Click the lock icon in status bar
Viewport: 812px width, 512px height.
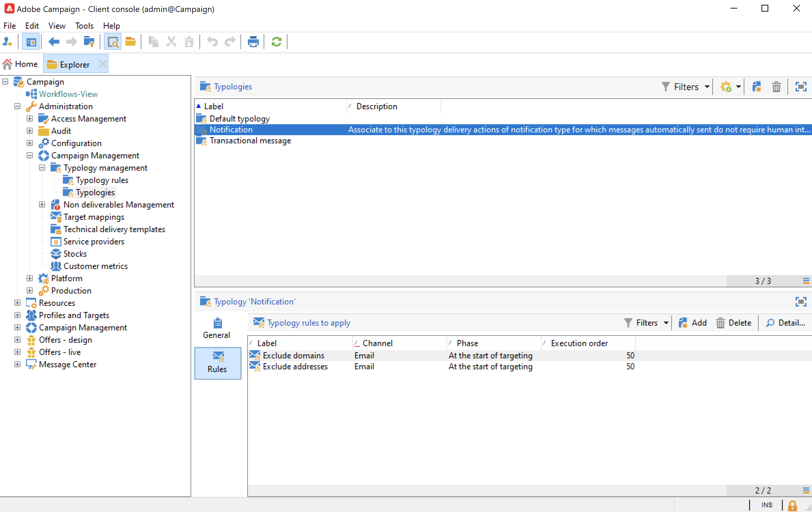click(x=792, y=505)
